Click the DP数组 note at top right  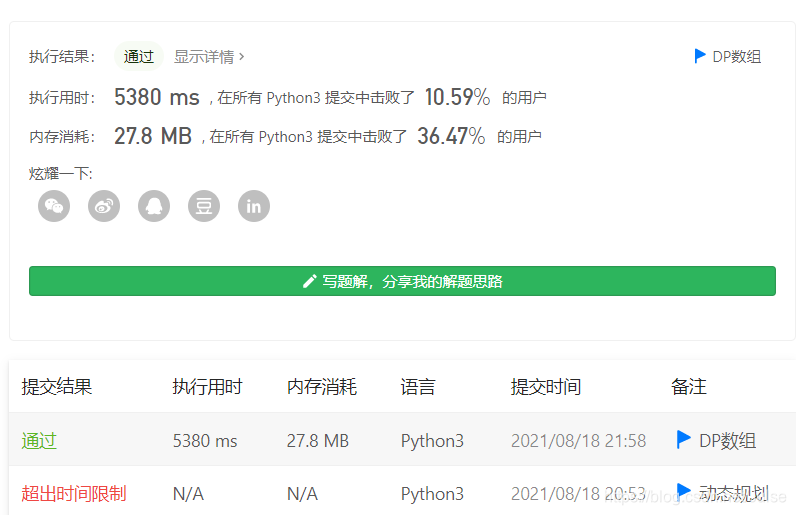click(x=737, y=56)
